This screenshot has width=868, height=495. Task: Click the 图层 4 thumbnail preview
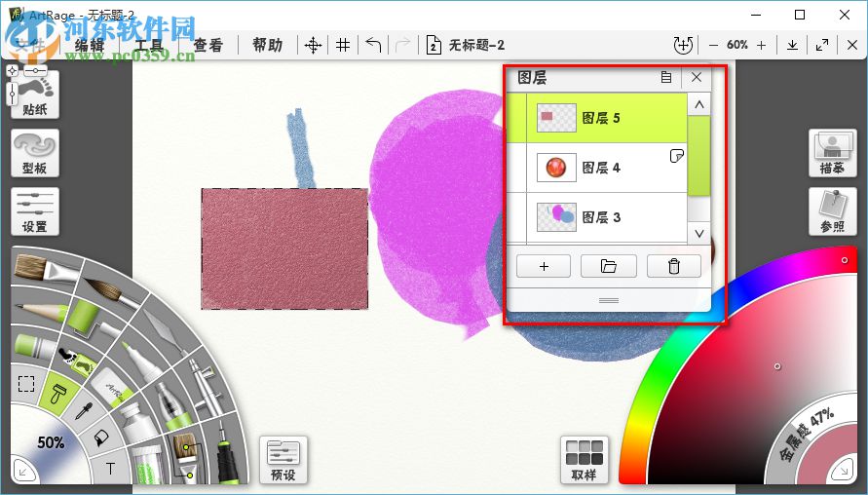[556, 168]
